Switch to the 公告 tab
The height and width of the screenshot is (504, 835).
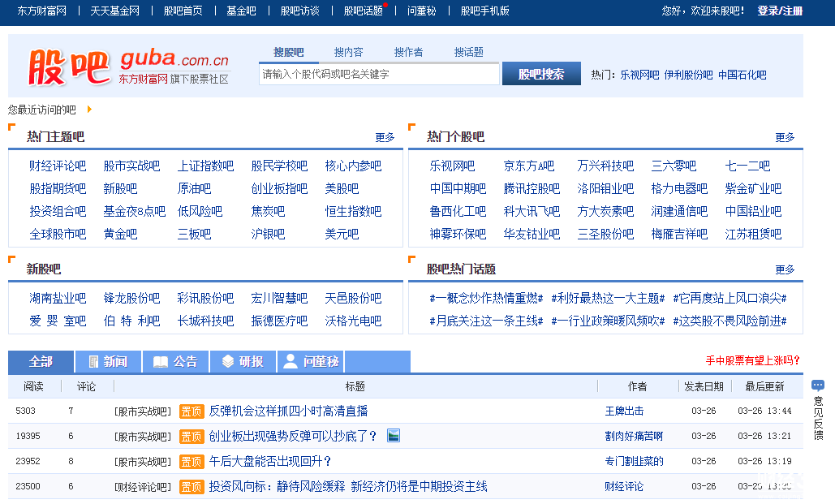click(x=176, y=362)
